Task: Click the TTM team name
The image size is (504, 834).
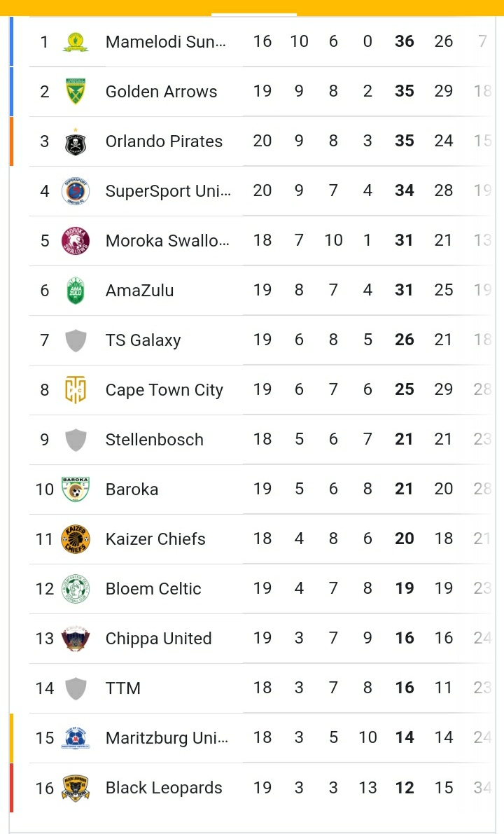Action: [x=122, y=688]
